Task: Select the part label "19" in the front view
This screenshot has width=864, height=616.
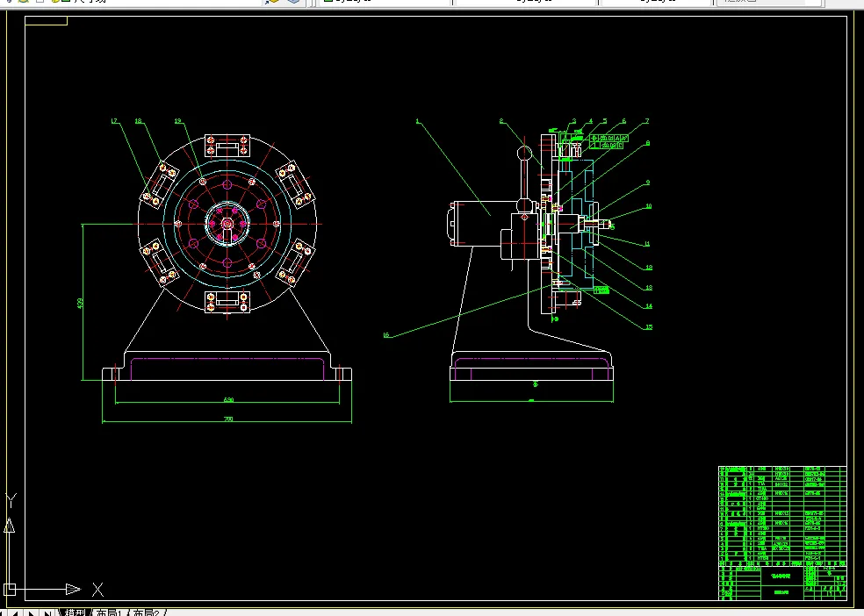Action: [x=177, y=121]
